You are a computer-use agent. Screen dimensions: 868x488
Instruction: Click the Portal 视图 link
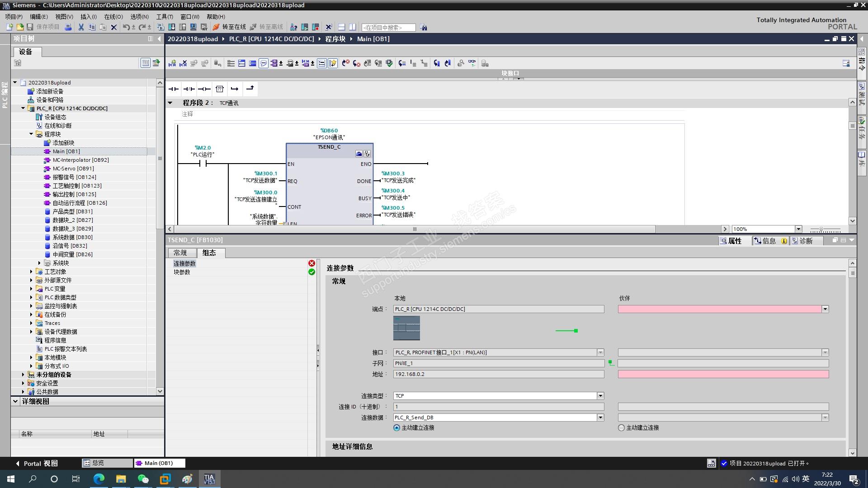(37, 463)
